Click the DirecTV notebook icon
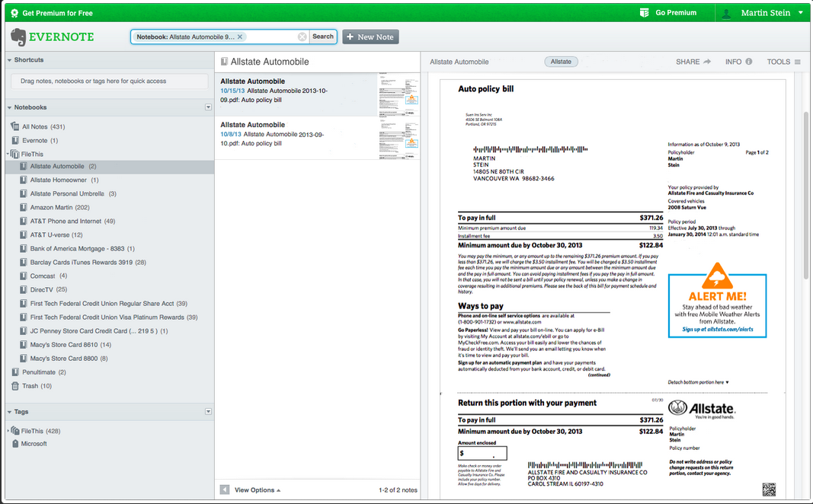Image resolution: width=813 pixels, height=504 pixels. point(24,289)
